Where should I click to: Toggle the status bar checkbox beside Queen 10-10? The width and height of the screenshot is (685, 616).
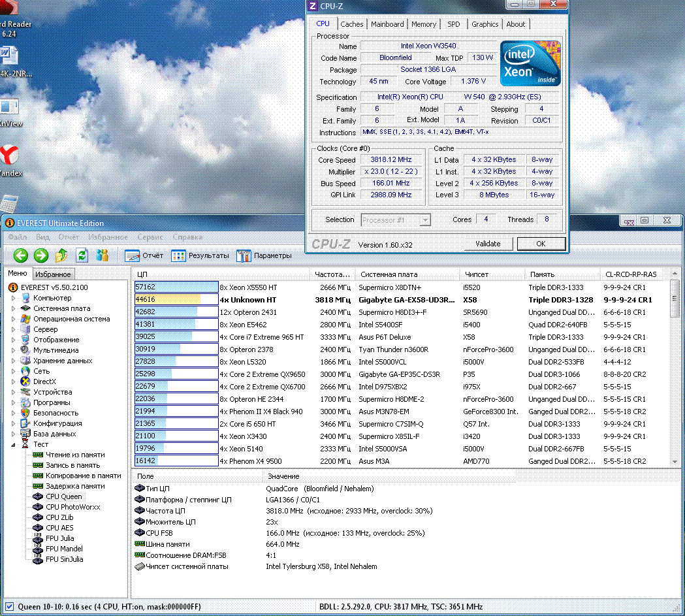click(9, 606)
